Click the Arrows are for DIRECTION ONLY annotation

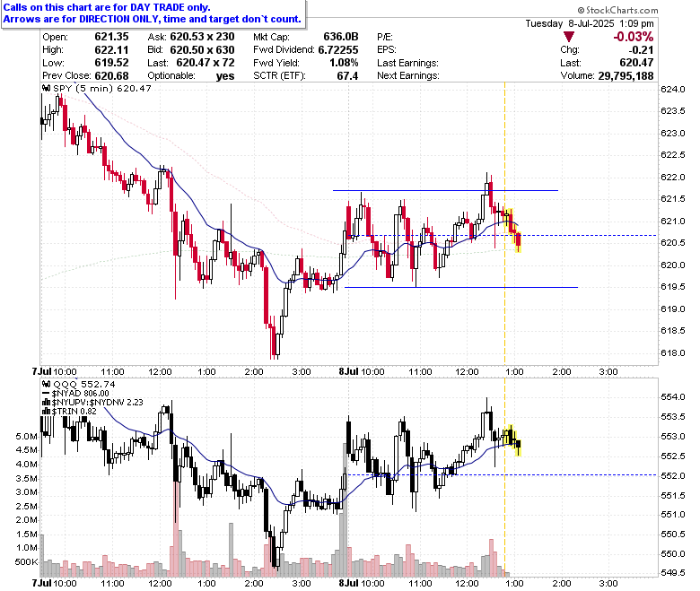(153, 19)
